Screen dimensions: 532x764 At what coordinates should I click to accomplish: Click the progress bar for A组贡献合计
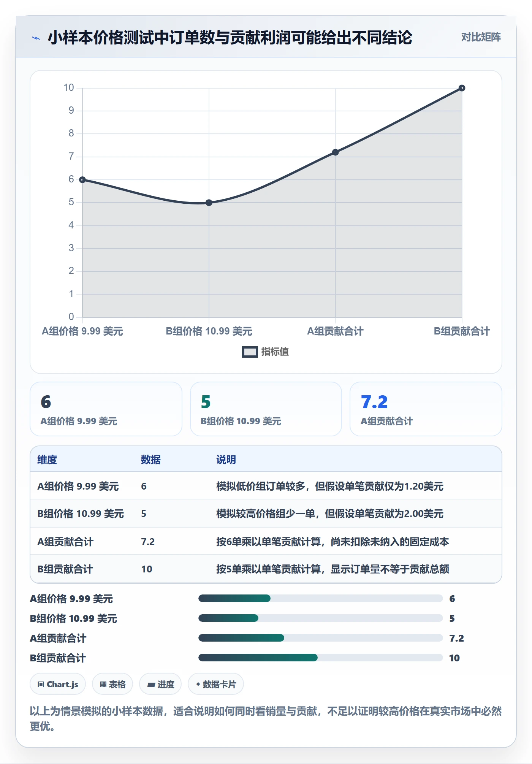click(321, 638)
